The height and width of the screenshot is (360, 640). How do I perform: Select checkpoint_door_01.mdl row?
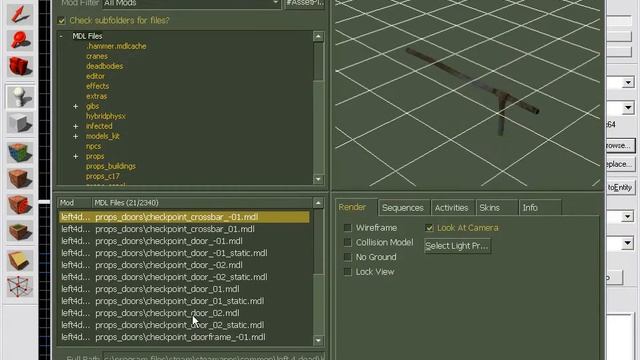click(184, 289)
